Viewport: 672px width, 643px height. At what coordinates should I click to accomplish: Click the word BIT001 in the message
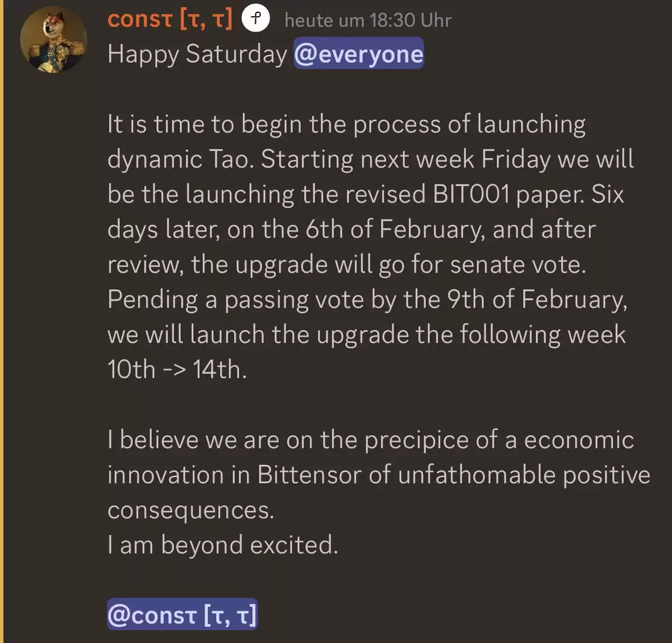click(472, 194)
